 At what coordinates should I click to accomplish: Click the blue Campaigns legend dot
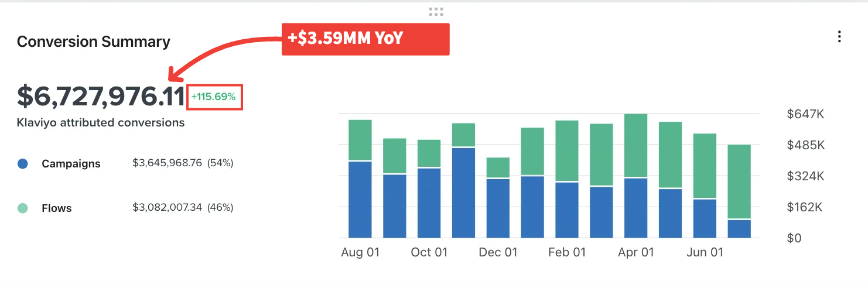[x=23, y=164]
